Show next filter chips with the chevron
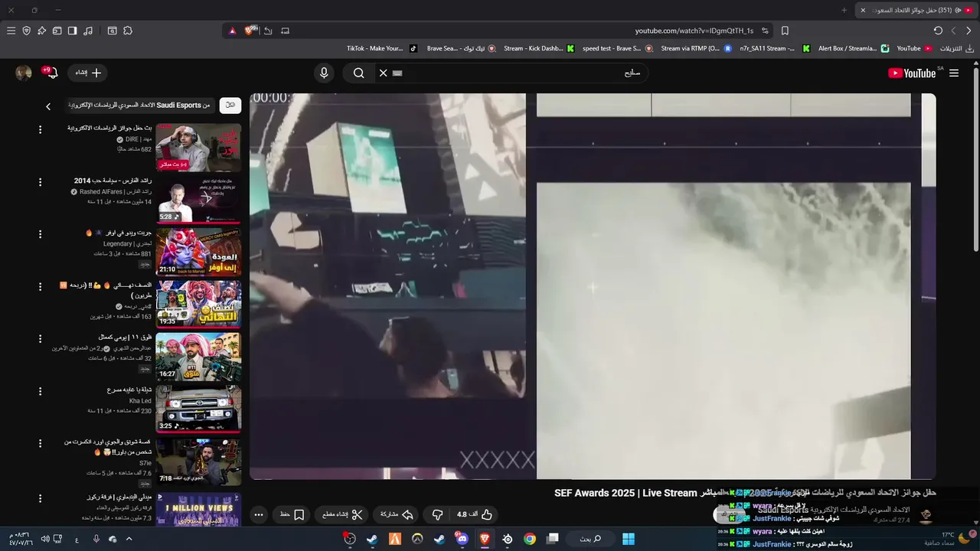This screenshot has width=980, height=551. (x=48, y=106)
